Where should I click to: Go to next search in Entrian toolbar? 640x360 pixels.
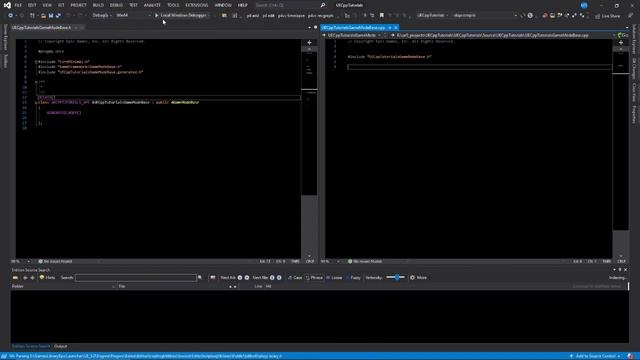click(x=33, y=278)
